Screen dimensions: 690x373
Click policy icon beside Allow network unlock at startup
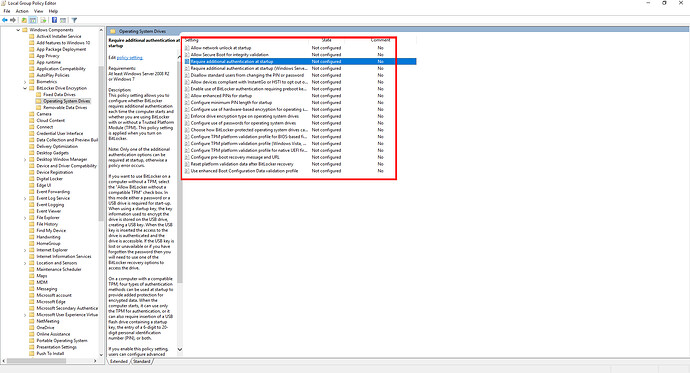coord(187,48)
